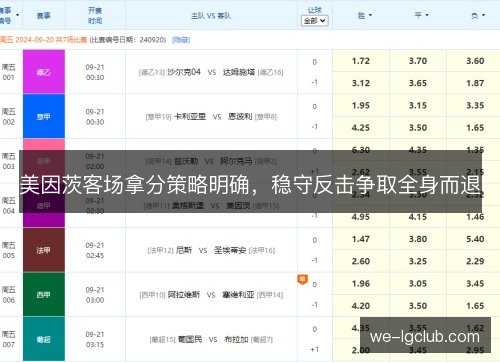Open team 圣埃蒂安 link
Viewport: 500px width, 362px height.
(x=230, y=250)
